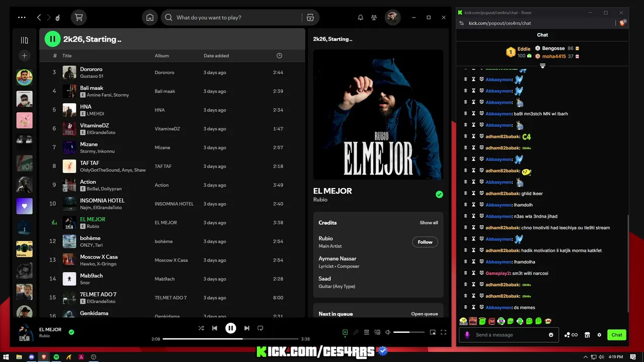Open the Browse icon in search bar
The image size is (644, 362).
tap(310, 17)
